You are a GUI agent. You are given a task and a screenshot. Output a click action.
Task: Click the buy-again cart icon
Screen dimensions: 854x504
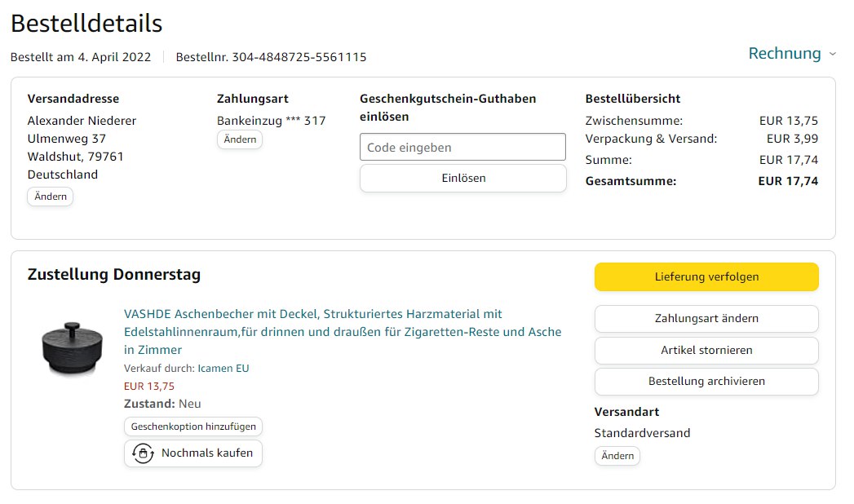143,453
